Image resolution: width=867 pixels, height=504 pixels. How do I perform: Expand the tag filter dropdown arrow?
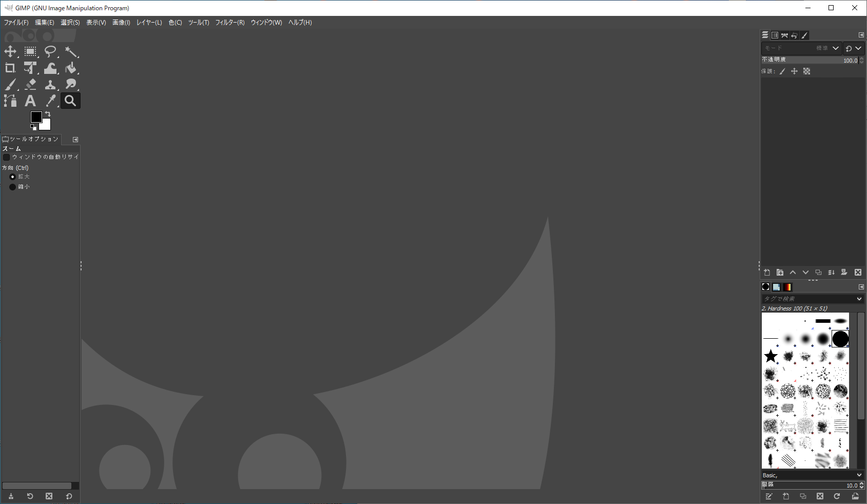(859, 299)
